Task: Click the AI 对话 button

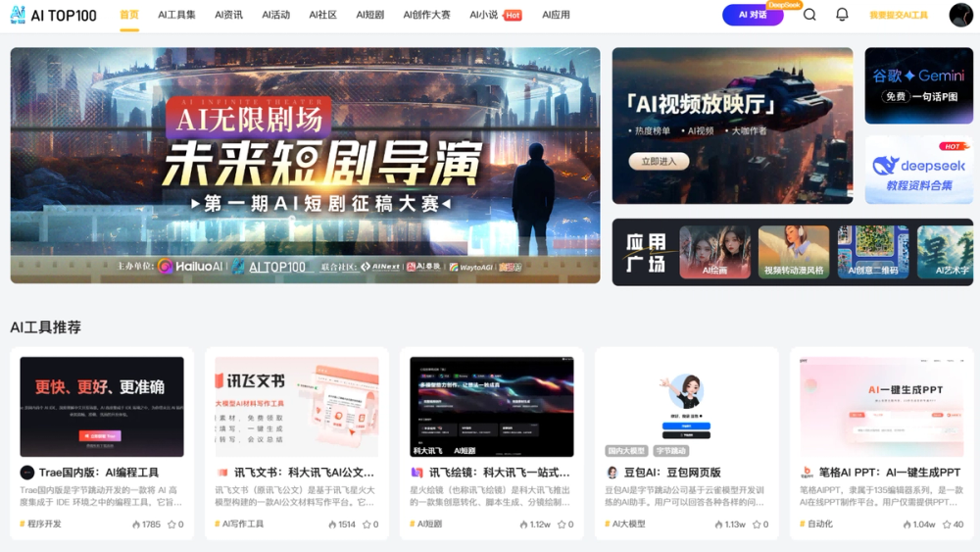Action: 753,15
